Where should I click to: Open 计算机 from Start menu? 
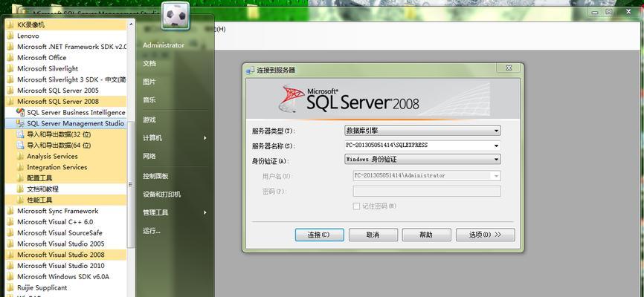[x=152, y=138]
